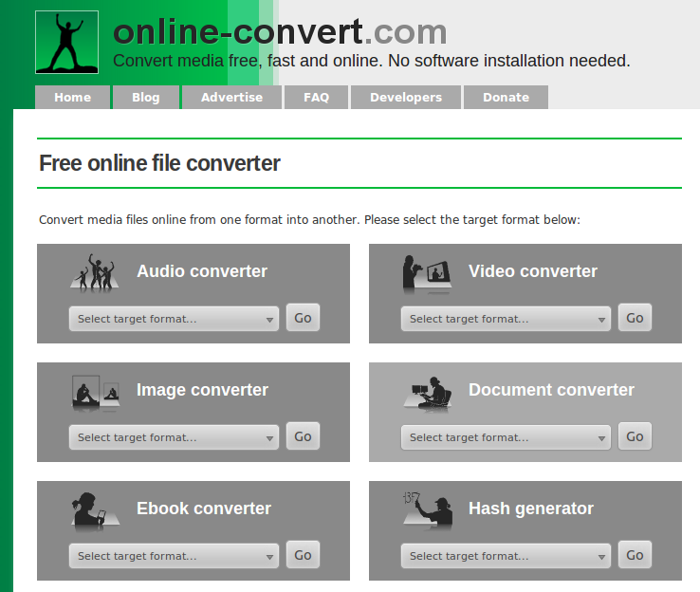Viewport: 700px width, 592px height.
Task: Click the online-convert.com site title
Action: [x=280, y=32]
